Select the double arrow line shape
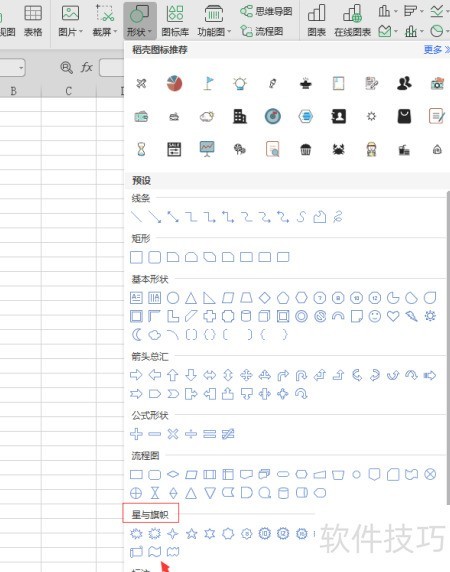This screenshot has height=572, width=450. 173,217
